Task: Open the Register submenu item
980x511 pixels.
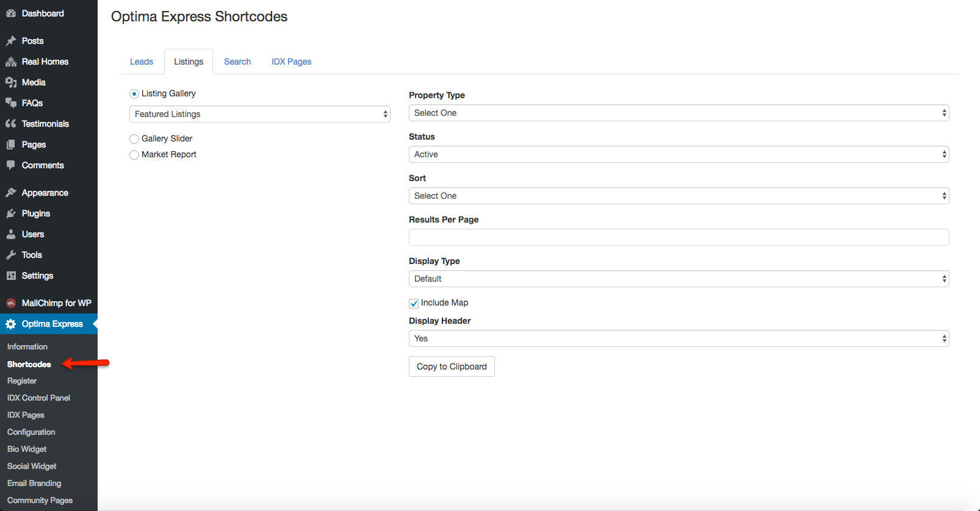Action: [22, 381]
